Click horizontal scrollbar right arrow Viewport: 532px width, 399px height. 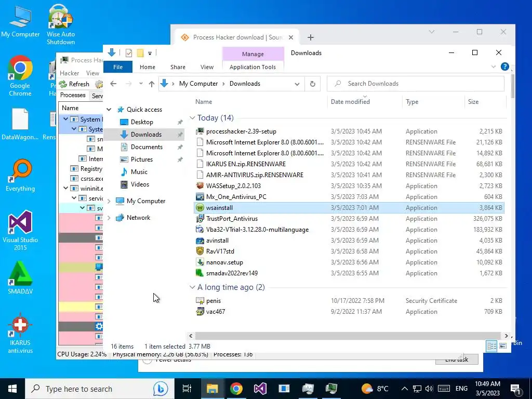(506, 336)
